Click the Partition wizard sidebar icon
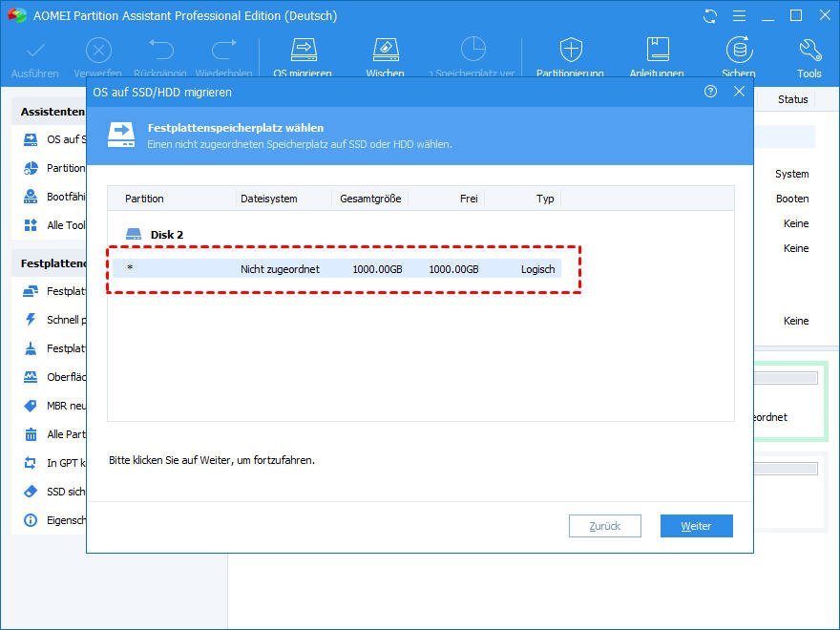Viewport: 840px width, 630px height. 31,168
